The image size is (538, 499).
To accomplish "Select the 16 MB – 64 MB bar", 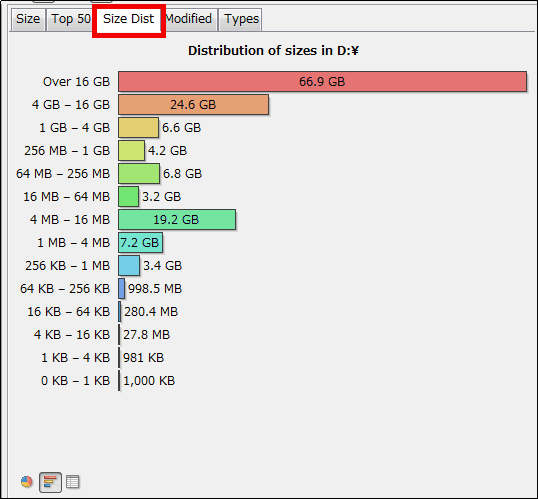I will [129, 196].
